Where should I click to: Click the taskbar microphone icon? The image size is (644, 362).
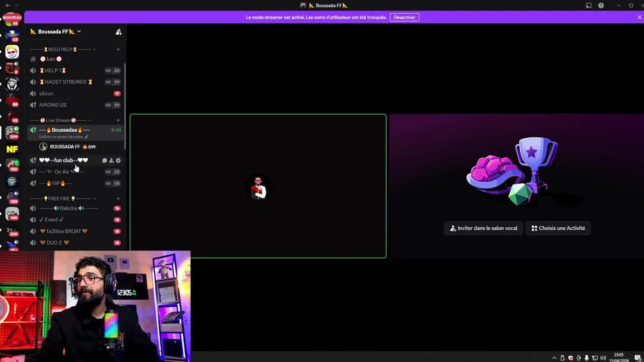point(587,358)
